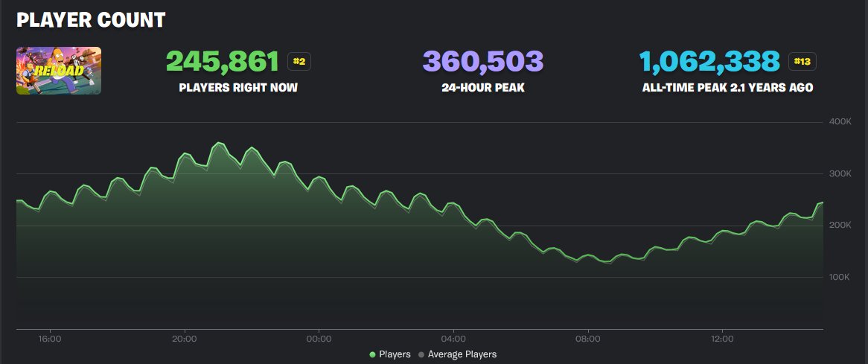This screenshot has height=364, width=868.
Task: Select the 360,503 peak value
Action: 482,61
